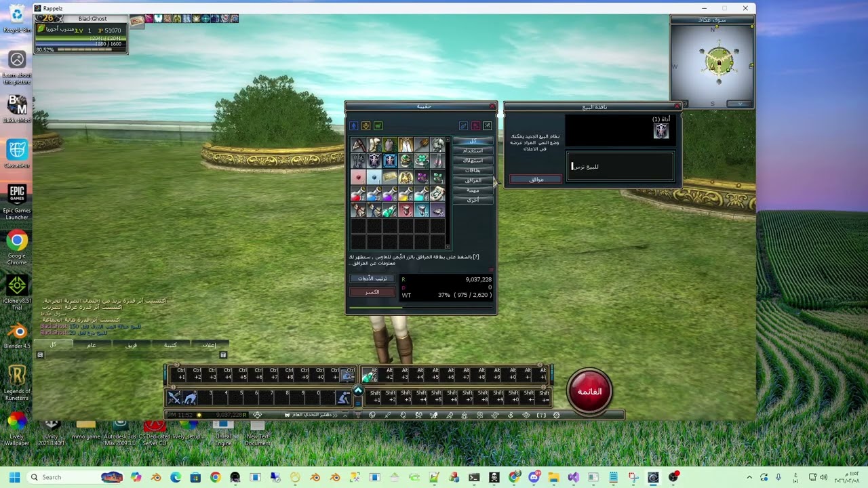Click the blue mana bar in character panel

tap(81, 44)
